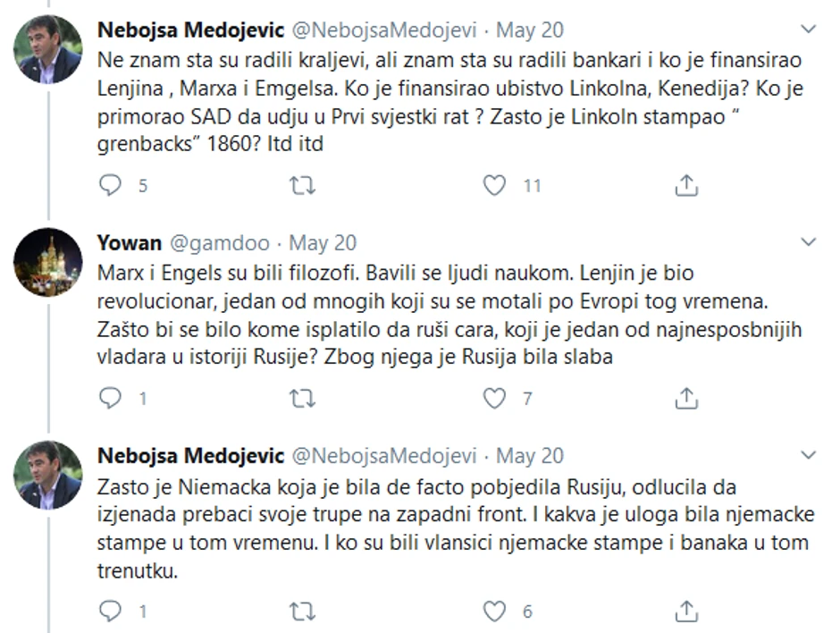Expand the options menu on Yowan's tweet
The image size is (840, 633).
tap(809, 242)
